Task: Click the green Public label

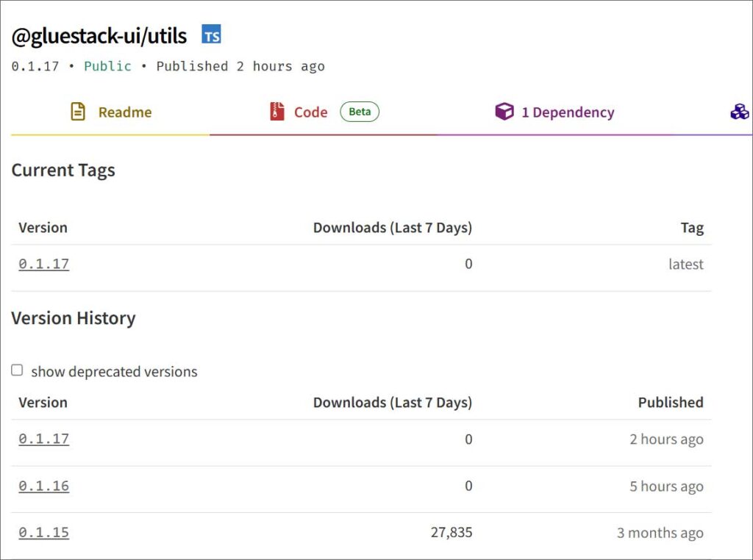Action: tap(107, 66)
